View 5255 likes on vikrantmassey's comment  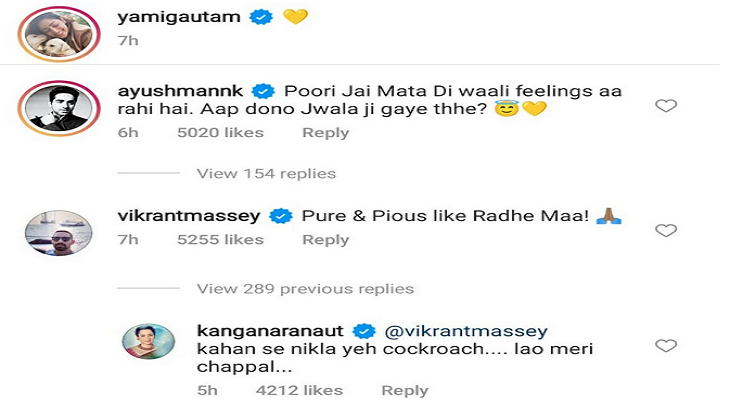click(220, 240)
